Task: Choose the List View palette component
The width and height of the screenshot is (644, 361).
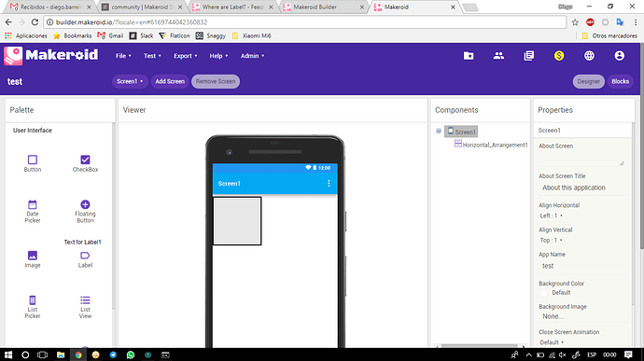Action: pyautogui.click(x=85, y=307)
